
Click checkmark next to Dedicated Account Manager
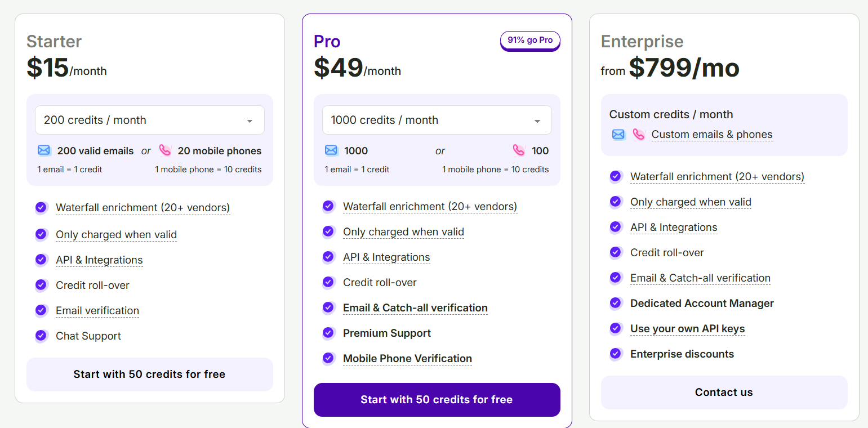click(x=616, y=303)
